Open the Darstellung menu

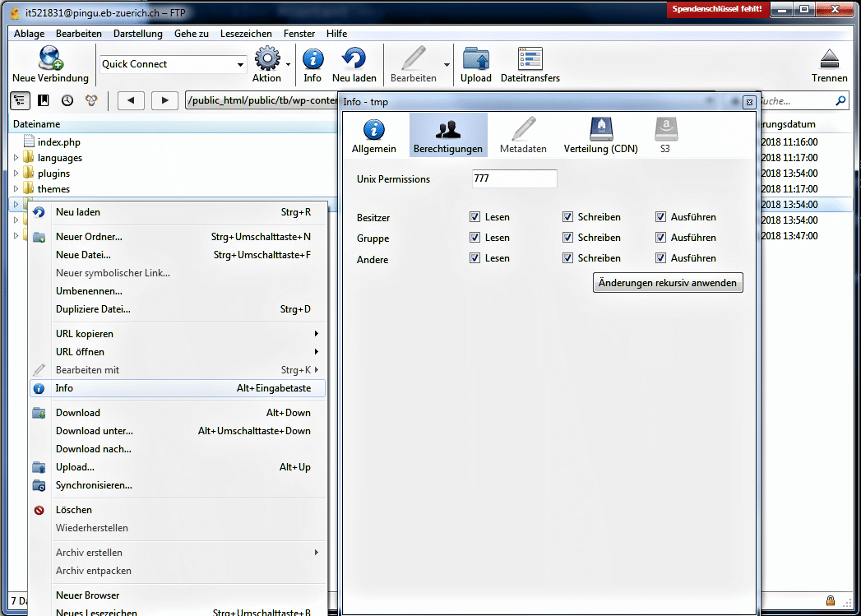(137, 34)
